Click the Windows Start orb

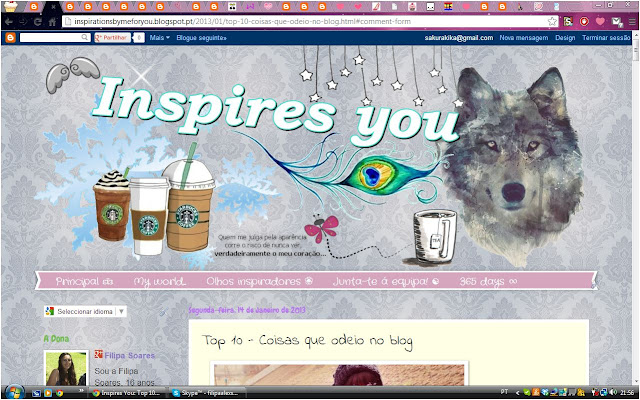click(x=15, y=393)
